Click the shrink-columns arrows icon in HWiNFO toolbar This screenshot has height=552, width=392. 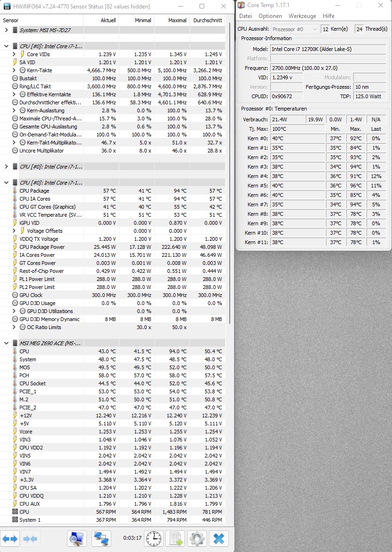(x=30, y=539)
